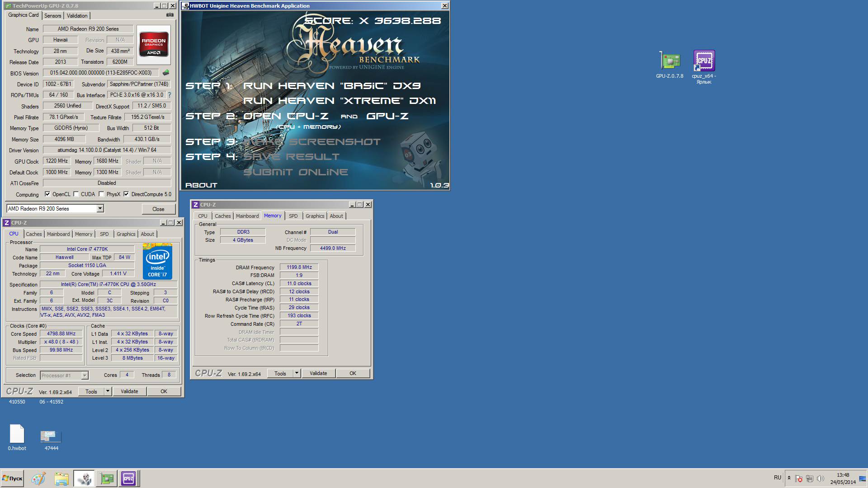868x488 pixels.
Task: Open the Explorer folder taskbar icon
Action: pyautogui.click(x=61, y=478)
